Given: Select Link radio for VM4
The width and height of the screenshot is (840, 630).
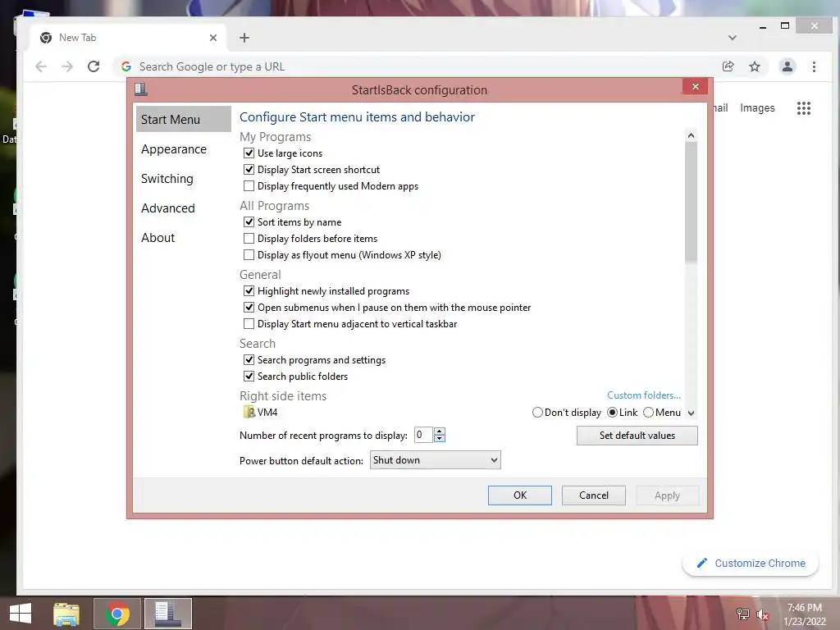Looking at the screenshot, I should 612,413.
